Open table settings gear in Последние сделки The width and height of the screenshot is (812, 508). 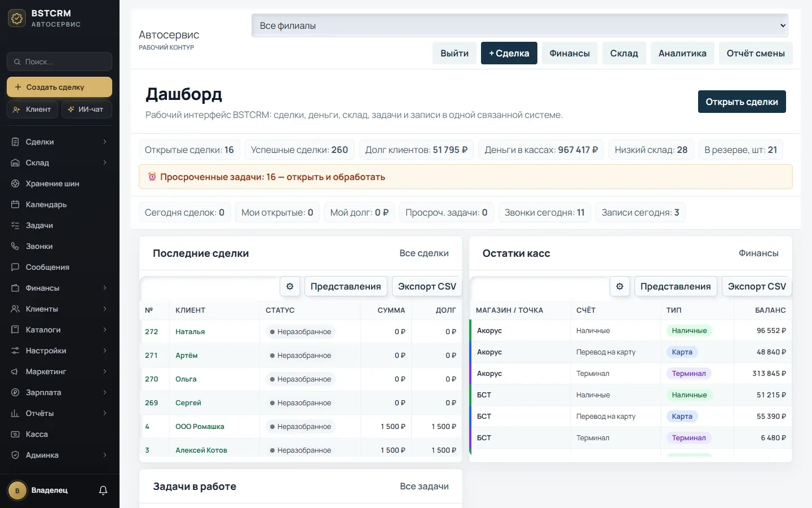[x=290, y=286]
